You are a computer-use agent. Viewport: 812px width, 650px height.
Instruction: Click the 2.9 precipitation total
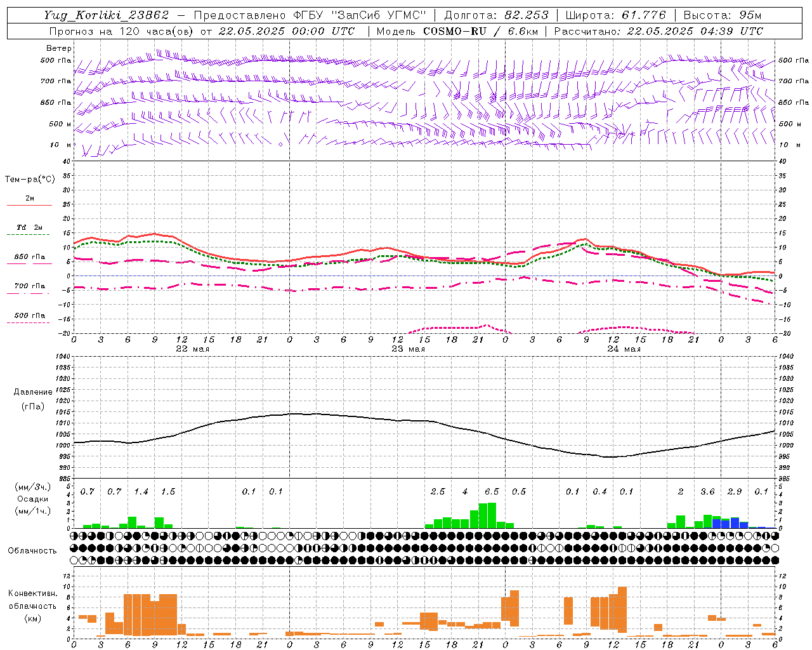pyautogui.click(x=734, y=492)
